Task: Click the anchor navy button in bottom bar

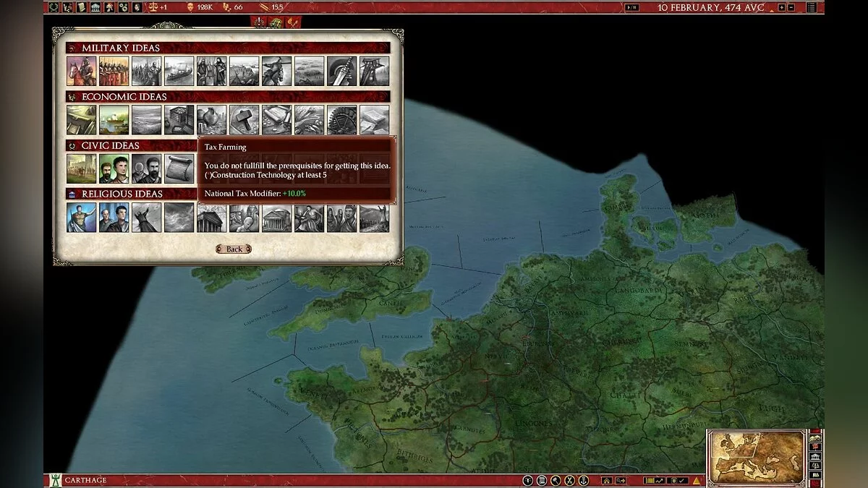Action: (584, 480)
